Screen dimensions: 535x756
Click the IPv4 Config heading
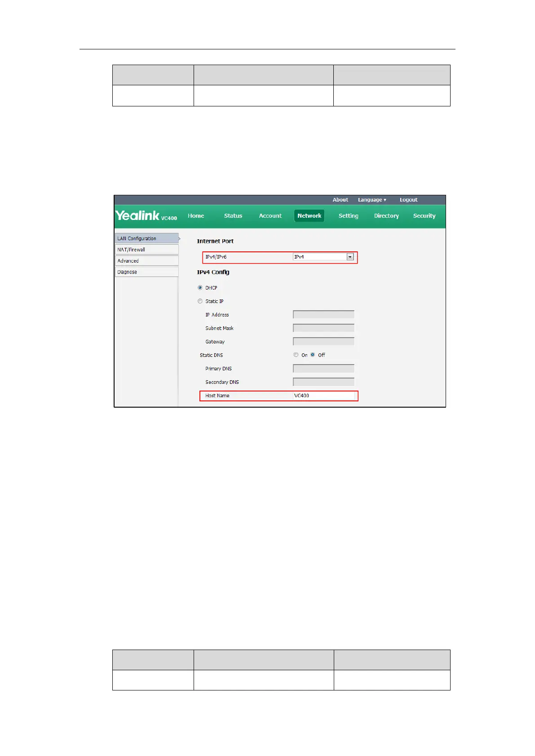click(x=213, y=272)
